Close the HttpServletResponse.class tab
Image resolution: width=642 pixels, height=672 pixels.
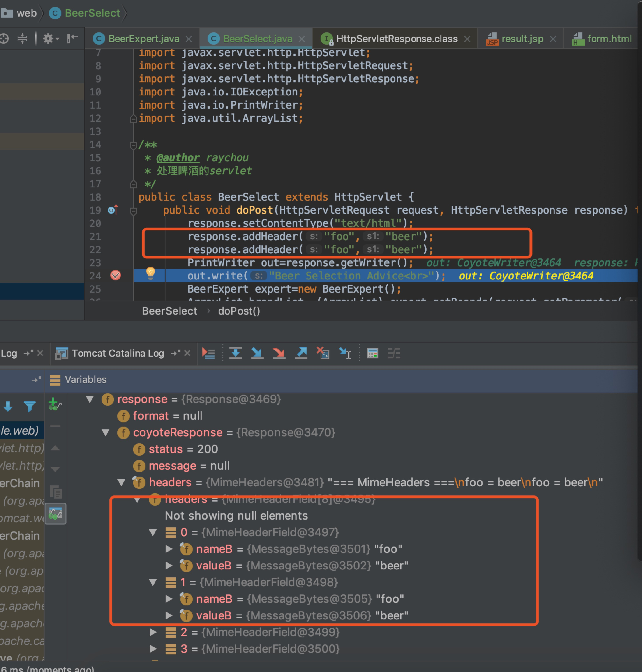(467, 39)
